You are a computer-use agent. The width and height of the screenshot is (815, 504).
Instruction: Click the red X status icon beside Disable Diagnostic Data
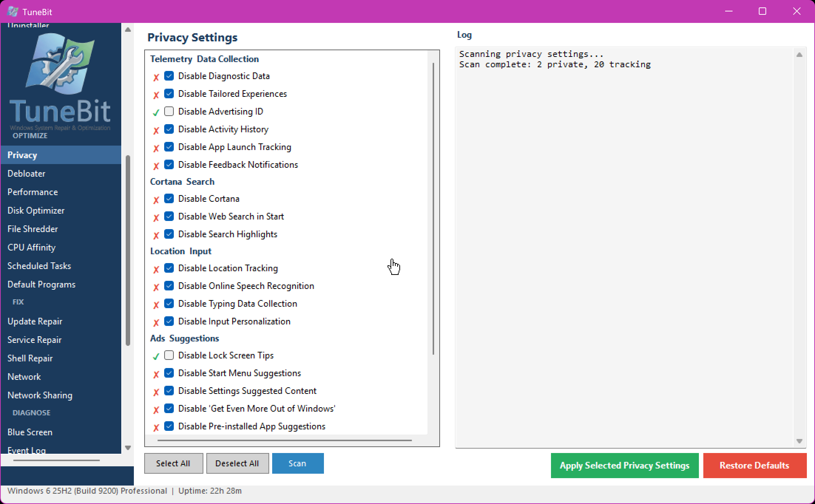click(156, 77)
